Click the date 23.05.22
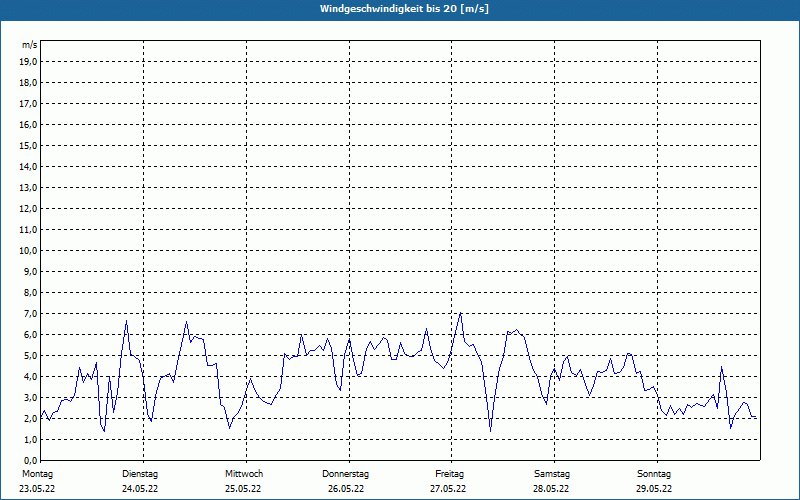The height and width of the screenshot is (500, 800). click(x=37, y=489)
